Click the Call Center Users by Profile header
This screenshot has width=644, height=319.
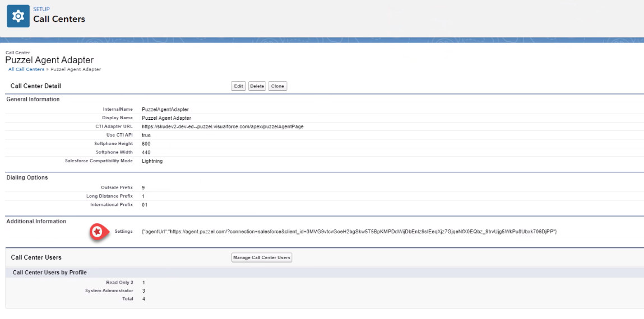coord(49,273)
